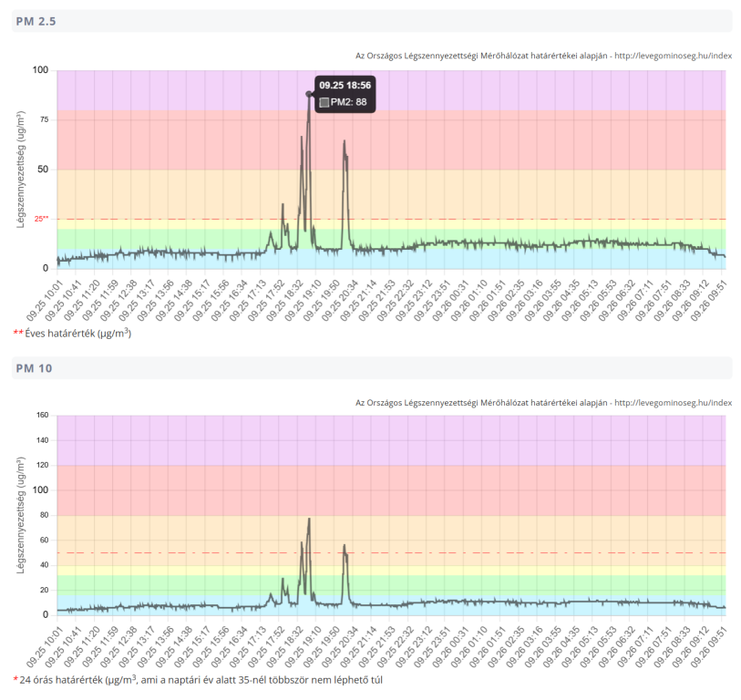Click the highest peak of the PM 10 line
This screenshot has width=741, height=700.
pos(309,520)
